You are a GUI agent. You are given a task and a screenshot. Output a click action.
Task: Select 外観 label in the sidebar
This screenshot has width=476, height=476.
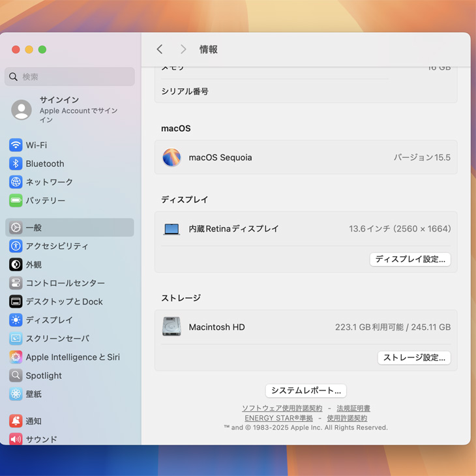pos(34,265)
